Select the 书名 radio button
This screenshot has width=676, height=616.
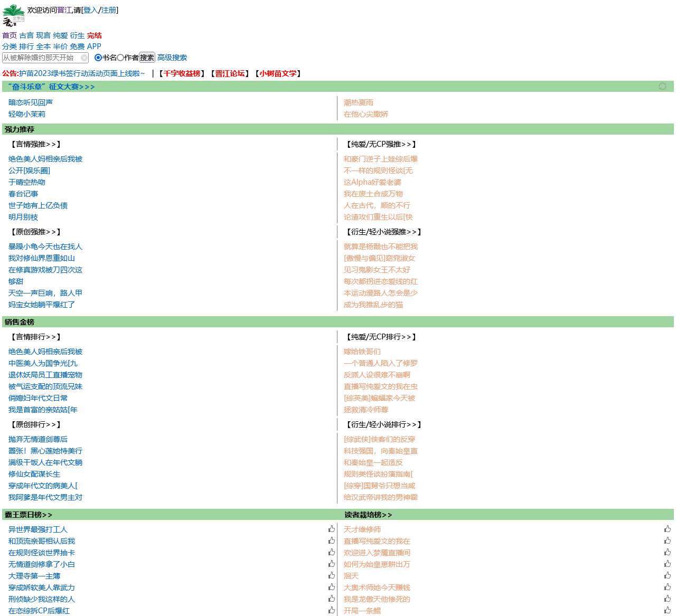(x=98, y=58)
